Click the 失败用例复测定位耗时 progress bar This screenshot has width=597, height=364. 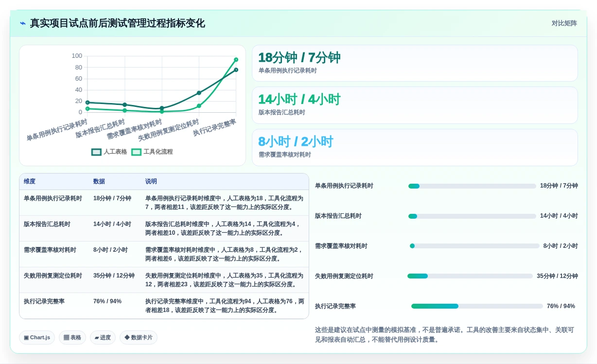(470, 276)
